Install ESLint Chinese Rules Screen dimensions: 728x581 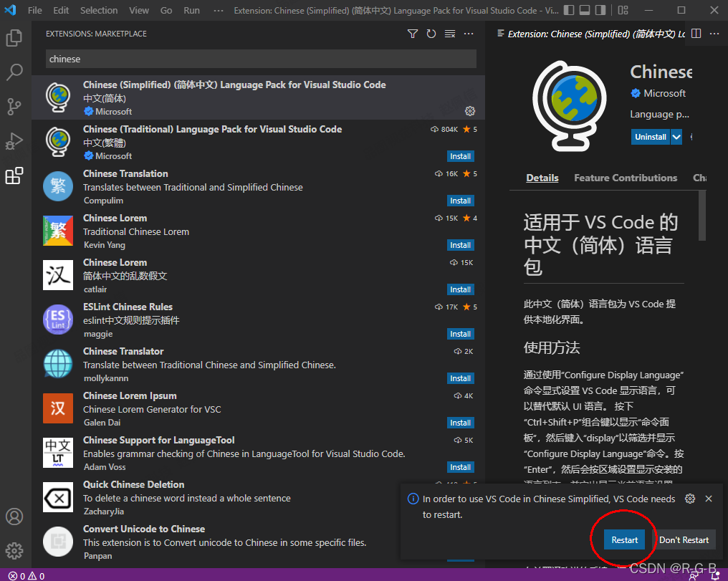[x=460, y=334]
